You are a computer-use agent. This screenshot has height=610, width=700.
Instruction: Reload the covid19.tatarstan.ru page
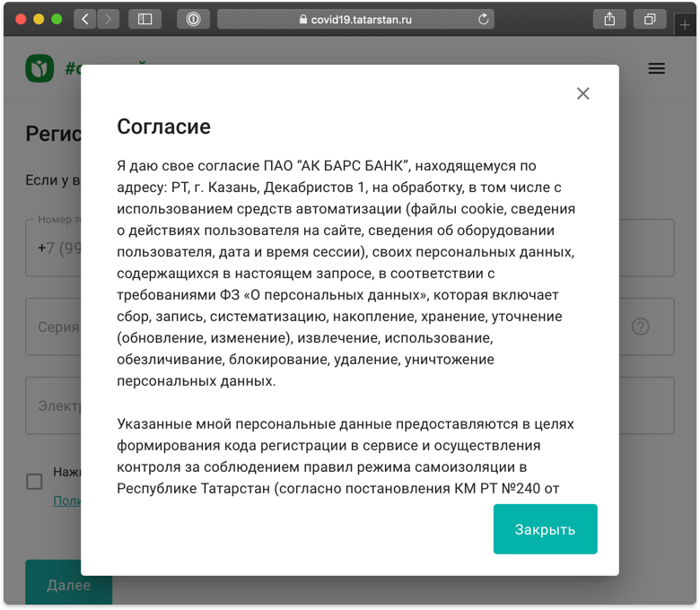[x=484, y=19]
